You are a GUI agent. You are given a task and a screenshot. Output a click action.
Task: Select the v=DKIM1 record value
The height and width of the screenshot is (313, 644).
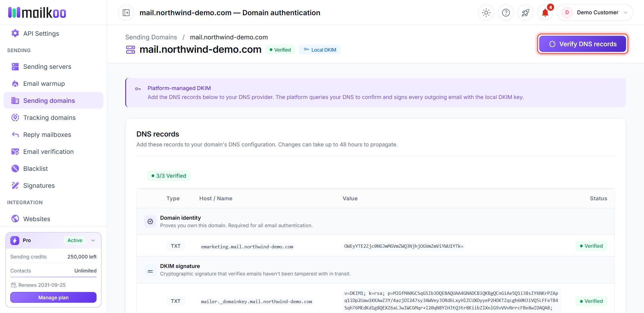tap(451, 300)
